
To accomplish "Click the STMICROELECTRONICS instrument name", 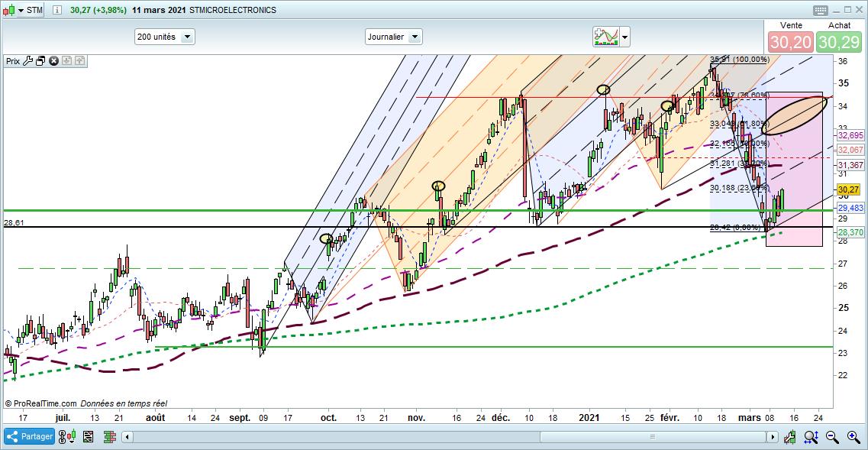I will (233, 10).
